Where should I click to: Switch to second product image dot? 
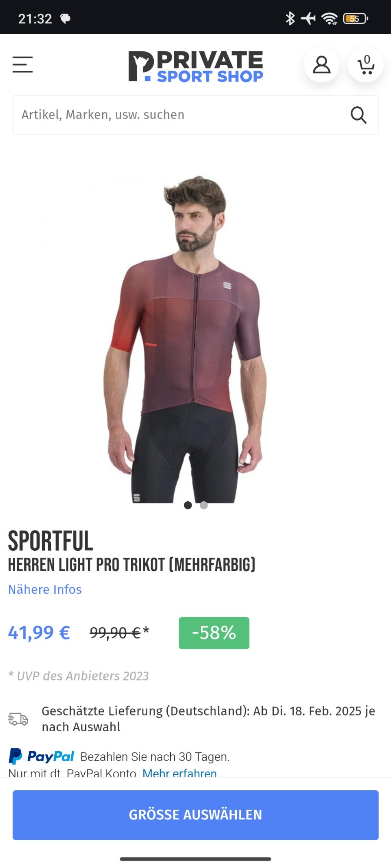(x=204, y=505)
